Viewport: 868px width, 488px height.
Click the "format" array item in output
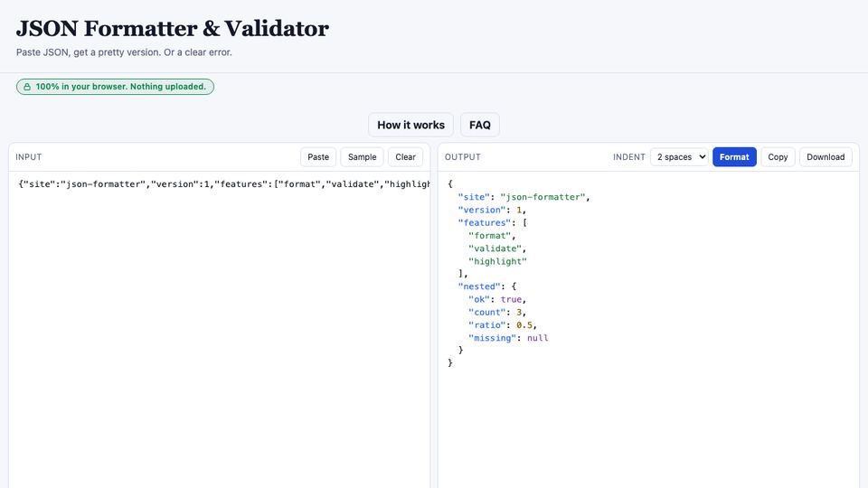pyautogui.click(x=489, y=236)
